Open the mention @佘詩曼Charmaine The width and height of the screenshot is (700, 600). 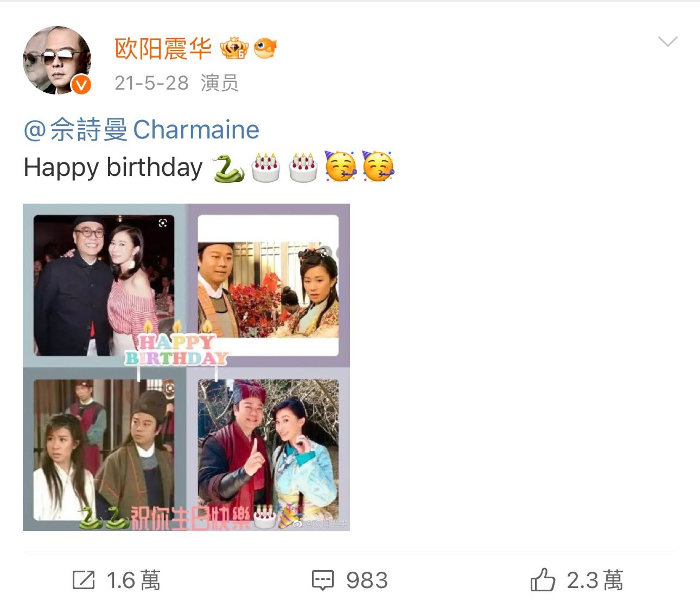point(142,130)
